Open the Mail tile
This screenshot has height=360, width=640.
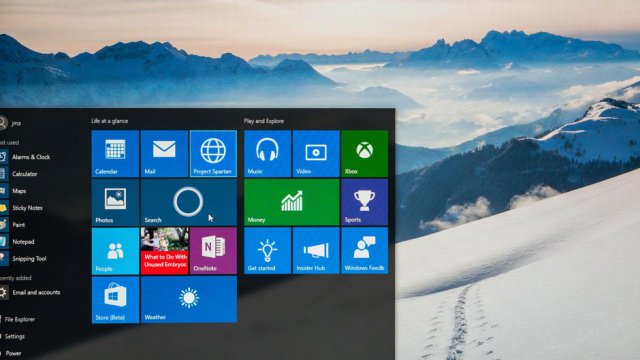pos(164,153)
